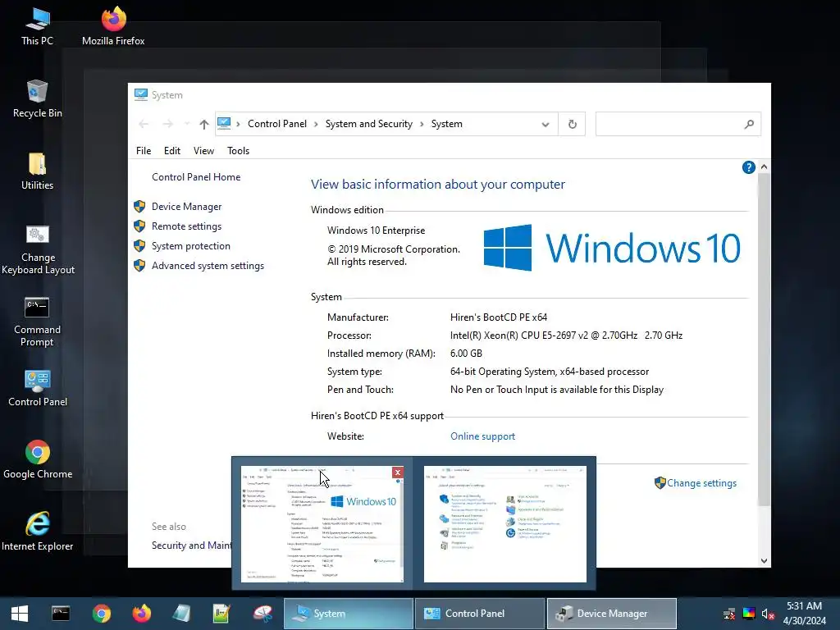The image size is (840, 630).
Task: Click Online support website link
Action: click(482, 436)
